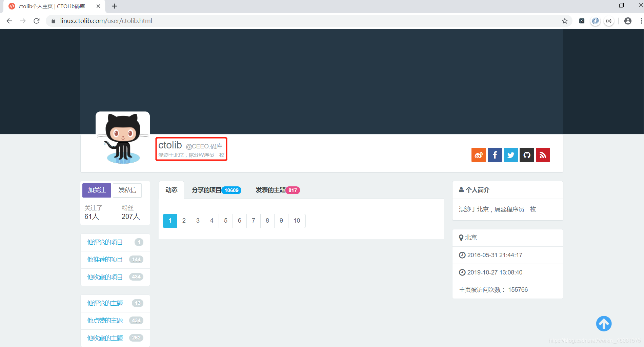The image size is (644, 347).
Task: Open the curly braces browser extension
Action: point(609,21)
